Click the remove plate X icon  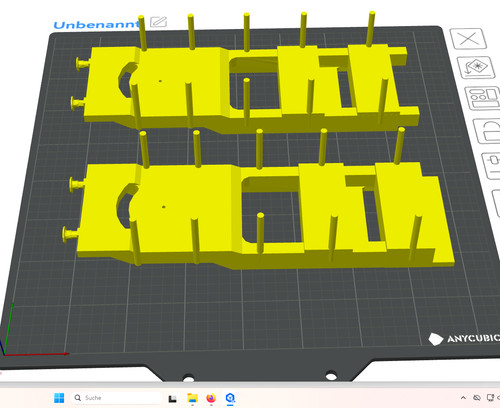click(468, 39)
